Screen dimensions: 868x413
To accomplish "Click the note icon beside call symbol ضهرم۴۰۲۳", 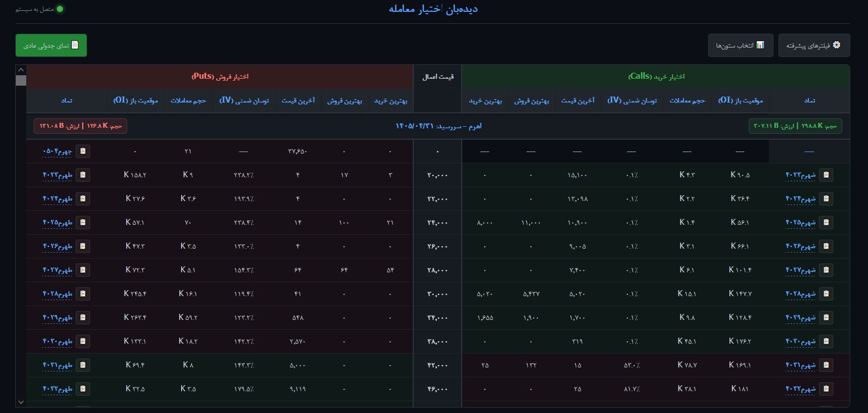I will pyautogui.click(x=825, y=175).
